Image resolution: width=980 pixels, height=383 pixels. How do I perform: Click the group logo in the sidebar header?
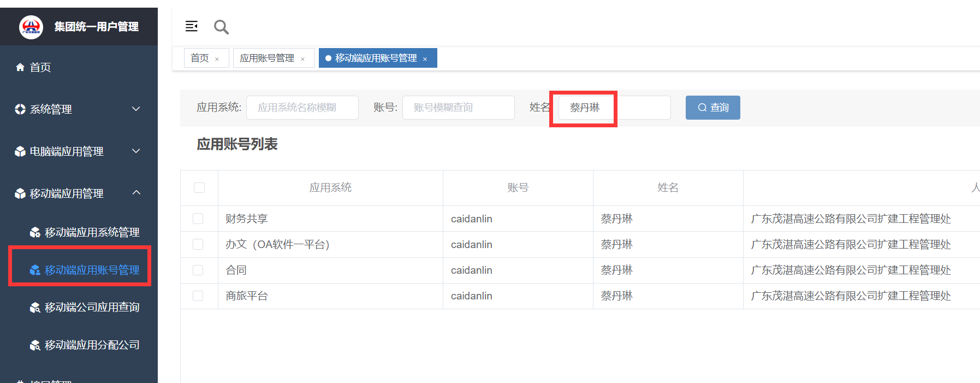point(31,27)
